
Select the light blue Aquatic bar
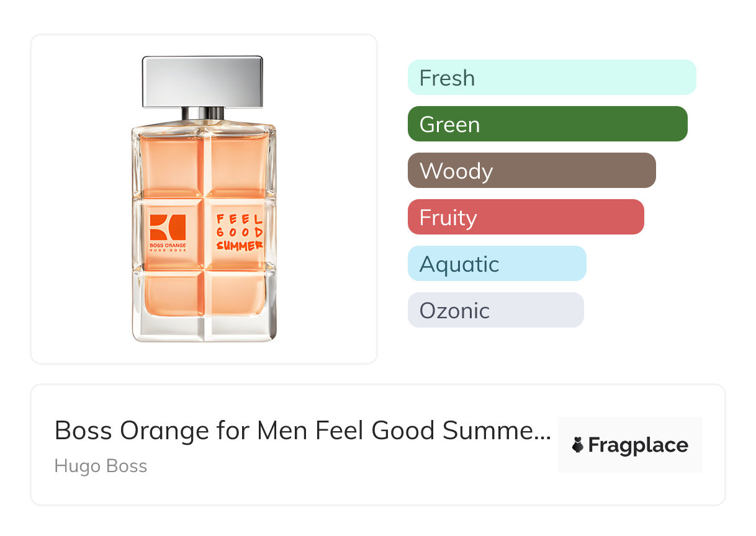click(497, 264)
